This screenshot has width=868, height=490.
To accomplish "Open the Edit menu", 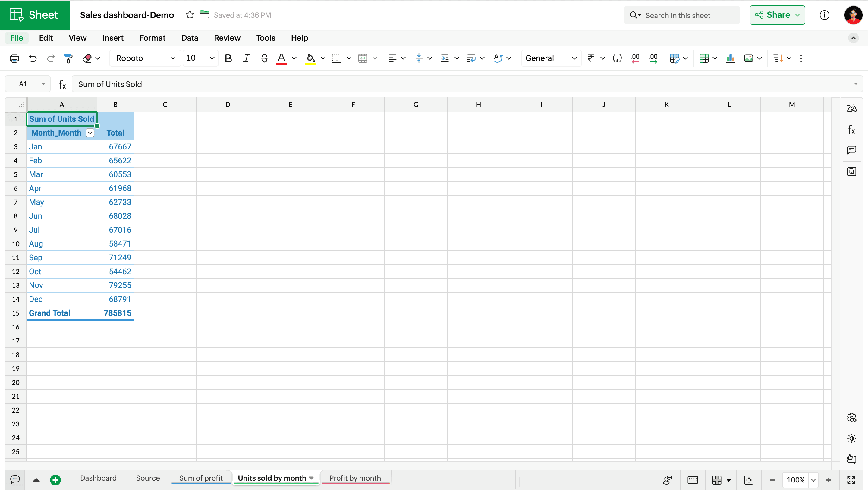I will coord(46,38).
